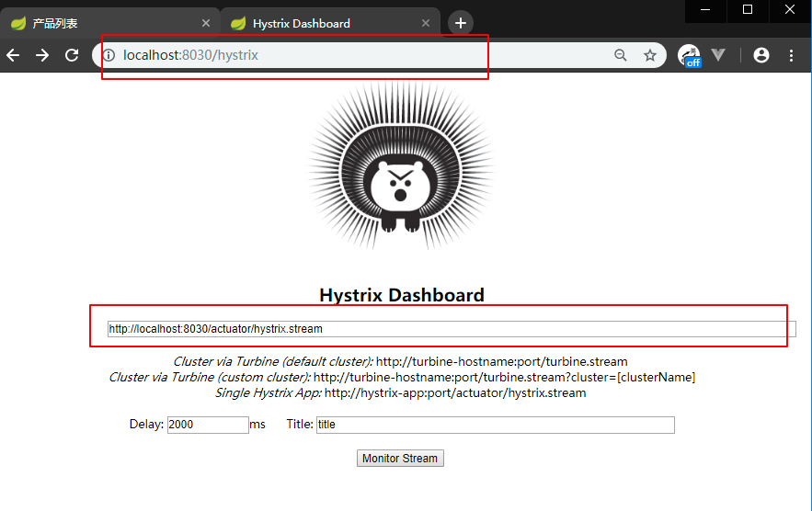Focus the Title input field
812x511 pixels.
496,425
